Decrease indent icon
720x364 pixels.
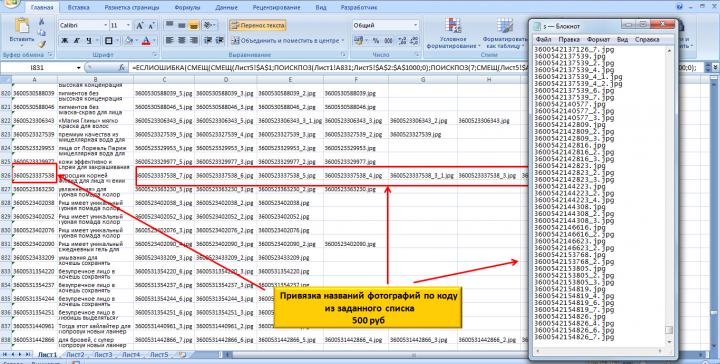pyautogui.click(x=208, y=40)
